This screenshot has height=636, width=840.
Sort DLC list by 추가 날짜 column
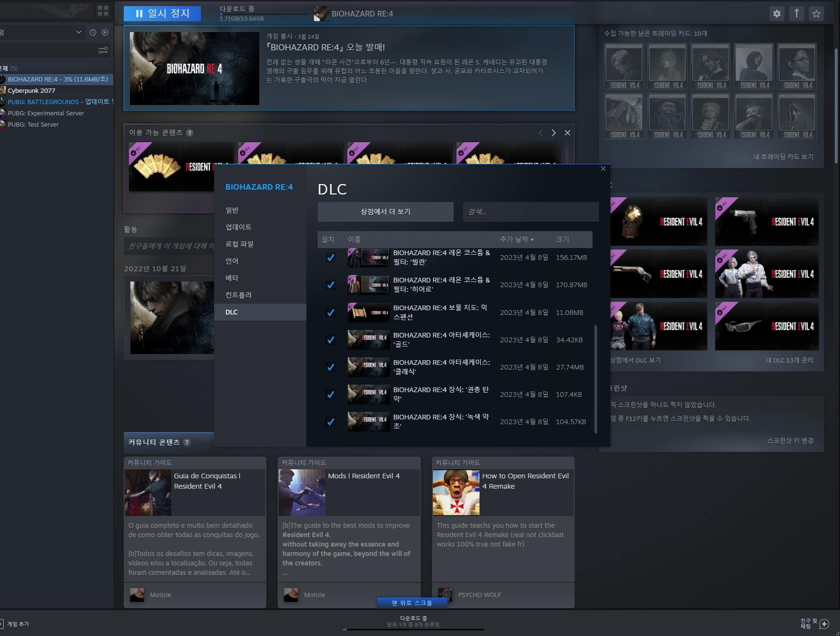pos(517,240)
